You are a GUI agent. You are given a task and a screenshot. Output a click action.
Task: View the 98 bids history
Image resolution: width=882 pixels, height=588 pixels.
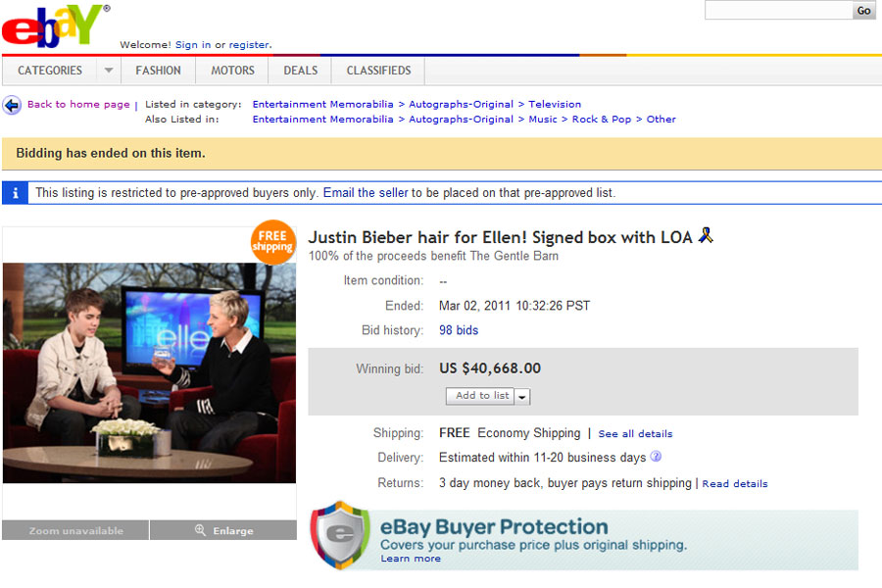coord(459,330)
